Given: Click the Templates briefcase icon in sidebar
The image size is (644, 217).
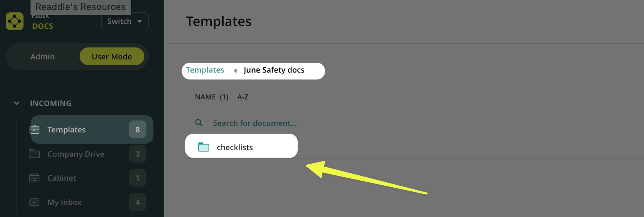Looking at the screenshot, I should click(x=35, y=130).
